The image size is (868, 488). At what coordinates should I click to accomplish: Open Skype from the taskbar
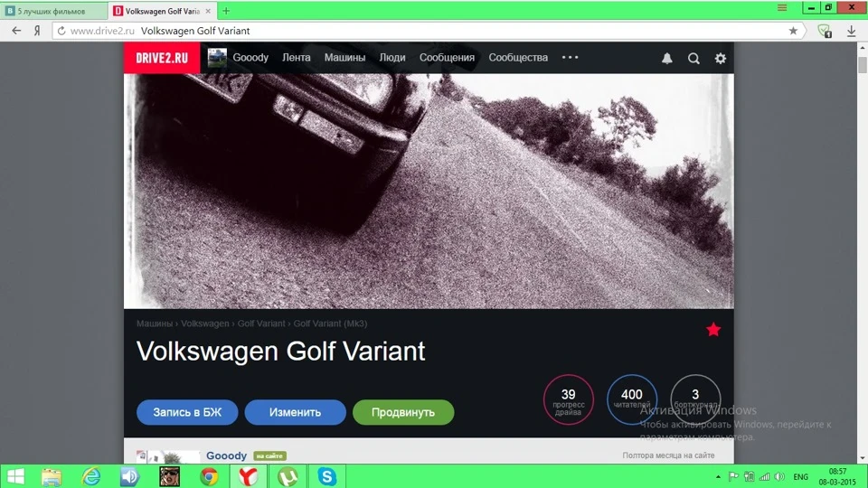point(326,476)
